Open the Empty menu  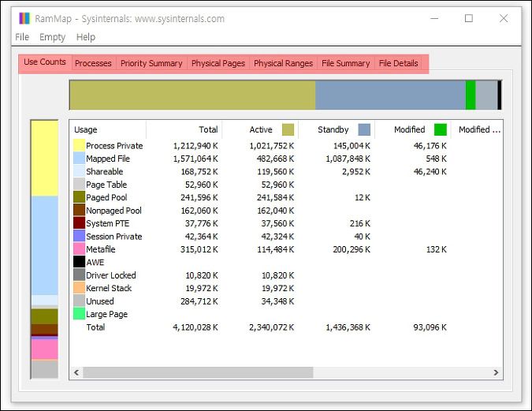(52, 37)
